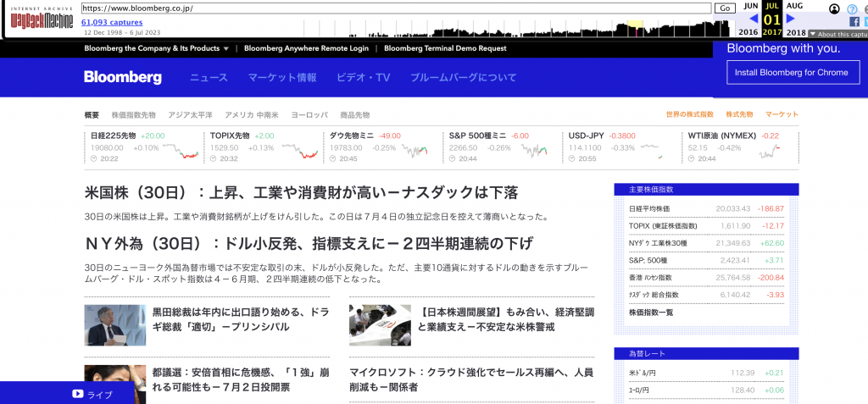Select JUN in the Wayback calendar

pos(751,6)
